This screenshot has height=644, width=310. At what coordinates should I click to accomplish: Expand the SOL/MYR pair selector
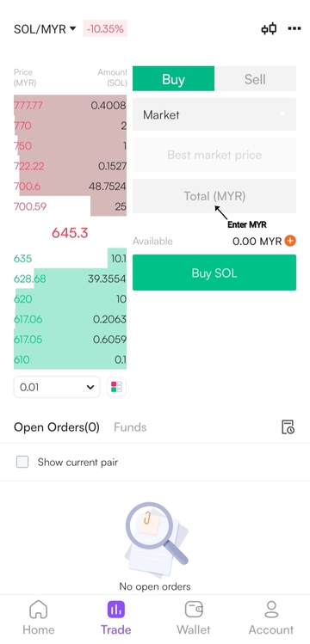coord(45,29)
